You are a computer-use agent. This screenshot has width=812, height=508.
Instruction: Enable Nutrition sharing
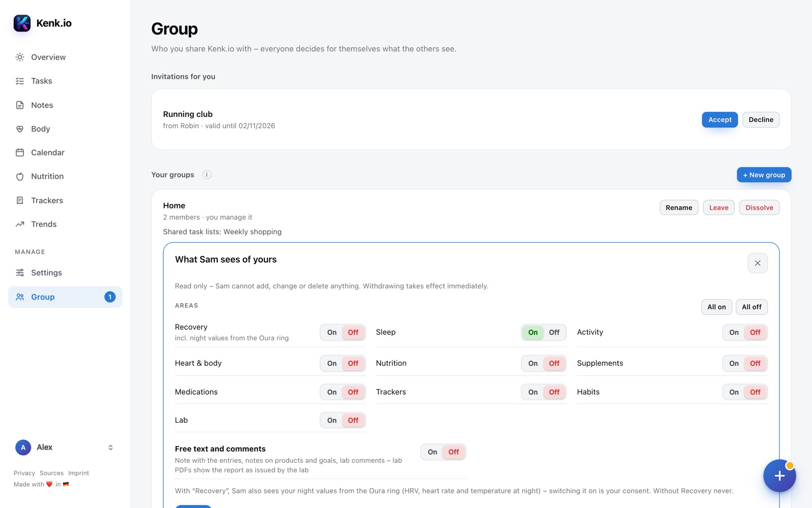(533, 363)
